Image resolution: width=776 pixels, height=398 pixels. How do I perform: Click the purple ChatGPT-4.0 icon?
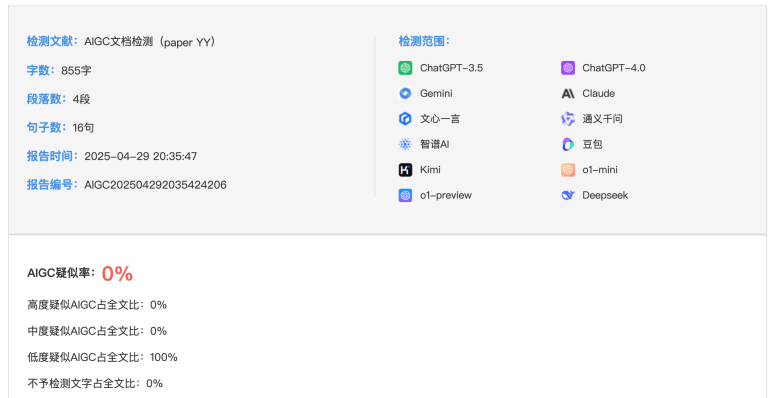coord(568,68)
